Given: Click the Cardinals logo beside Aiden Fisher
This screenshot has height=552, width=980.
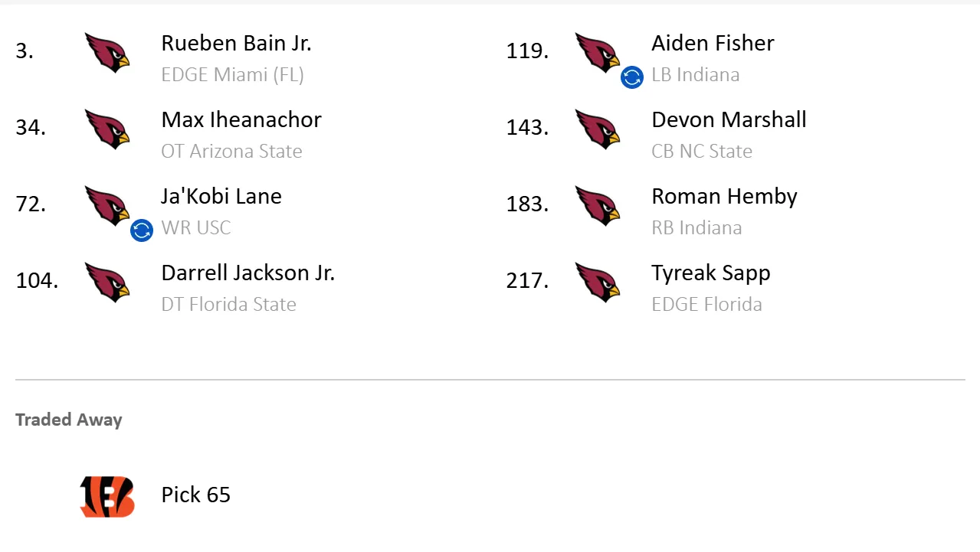Looking at the screenshot, I should coord(598,54).
